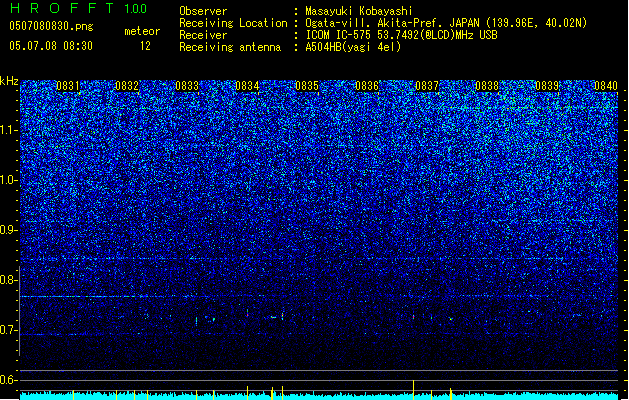Click the 1.1 kHz frequency label
Image resolution: width=629 pixels, height=400 pixels.
tap(8, 130)
